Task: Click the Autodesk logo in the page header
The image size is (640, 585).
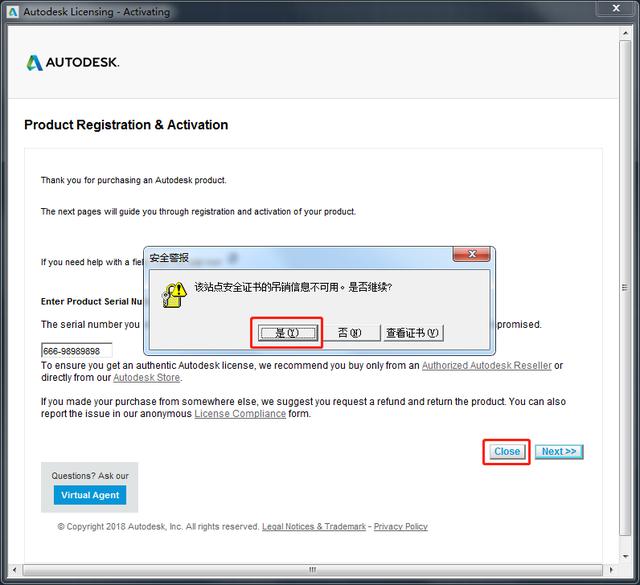Action: [x=73, y=62]
